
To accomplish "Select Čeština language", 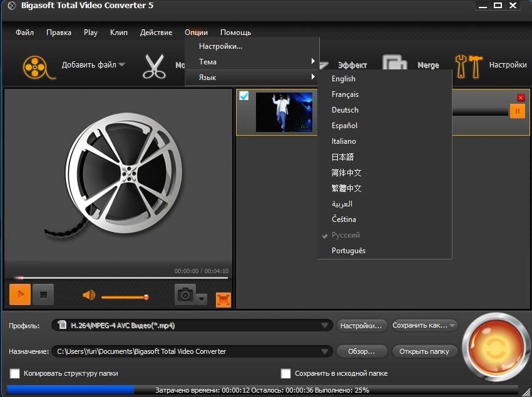I will (384, 219).
